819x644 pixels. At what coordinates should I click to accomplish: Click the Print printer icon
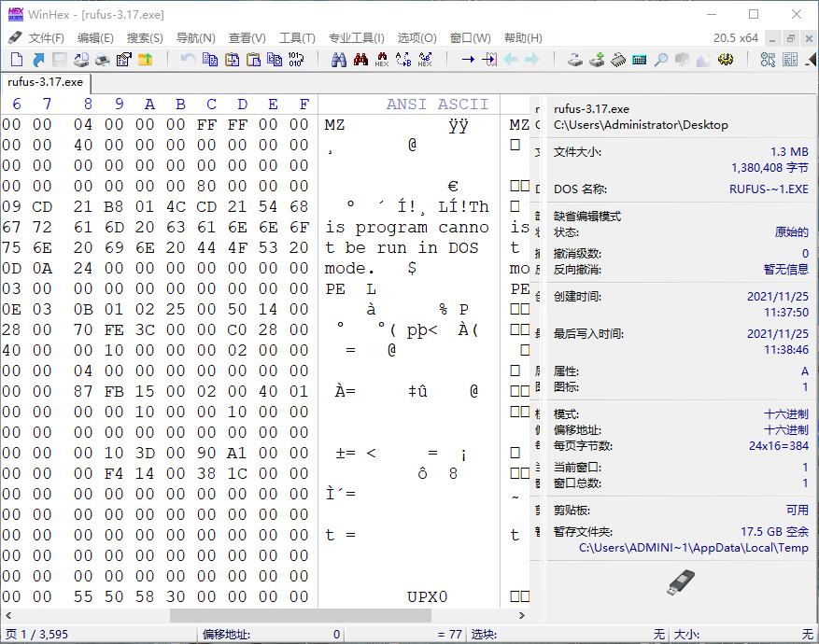[x=103, y=60]
